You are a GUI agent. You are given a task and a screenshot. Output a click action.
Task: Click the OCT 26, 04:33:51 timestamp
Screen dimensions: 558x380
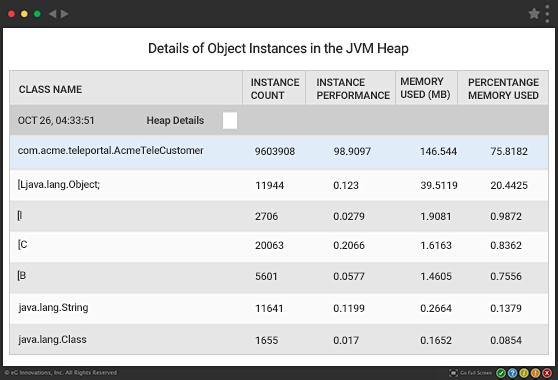(x=56, y=121)
